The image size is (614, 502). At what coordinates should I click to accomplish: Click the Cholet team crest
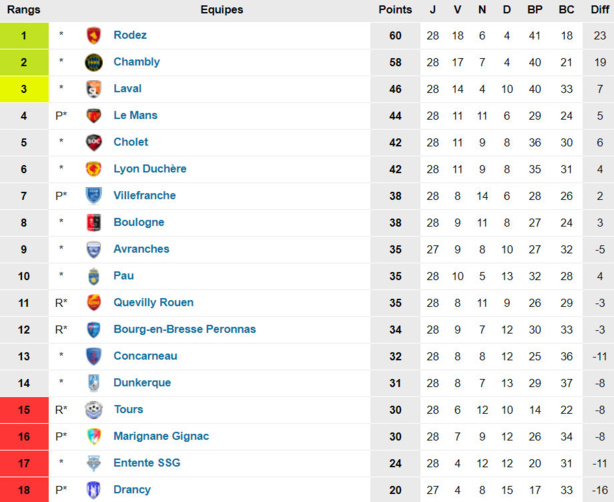click(x=93, y=142)
